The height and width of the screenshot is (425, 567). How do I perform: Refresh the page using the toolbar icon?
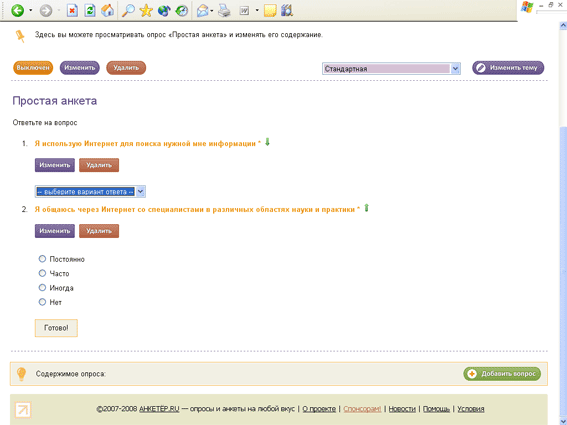(x=89, y=10)
